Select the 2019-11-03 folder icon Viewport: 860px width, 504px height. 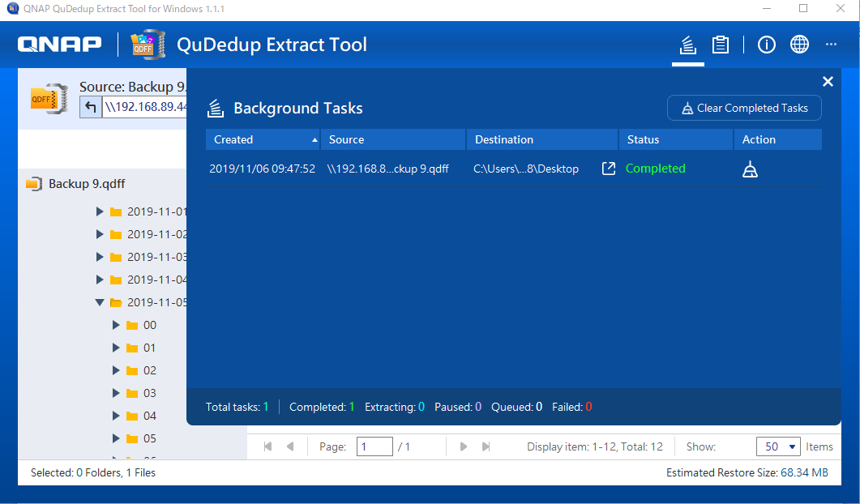116,257
